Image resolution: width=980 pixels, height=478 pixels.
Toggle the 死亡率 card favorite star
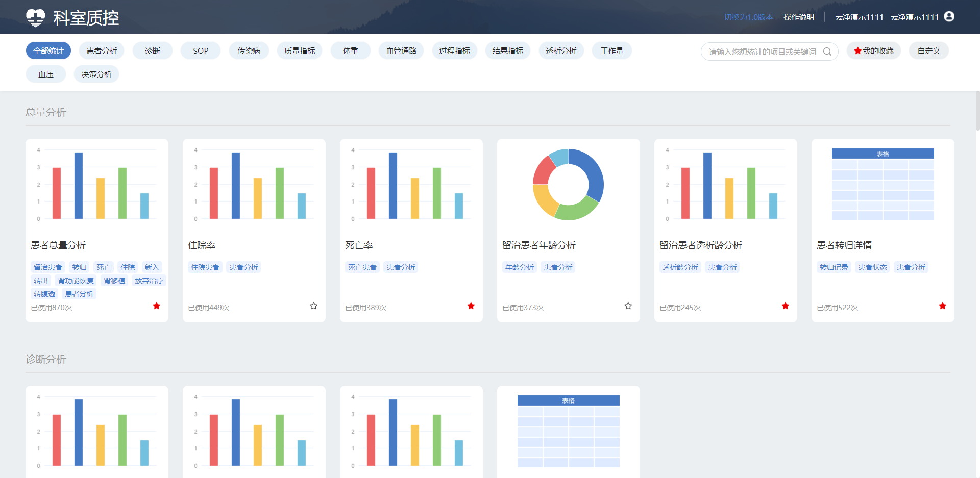[x=471, y=306]
